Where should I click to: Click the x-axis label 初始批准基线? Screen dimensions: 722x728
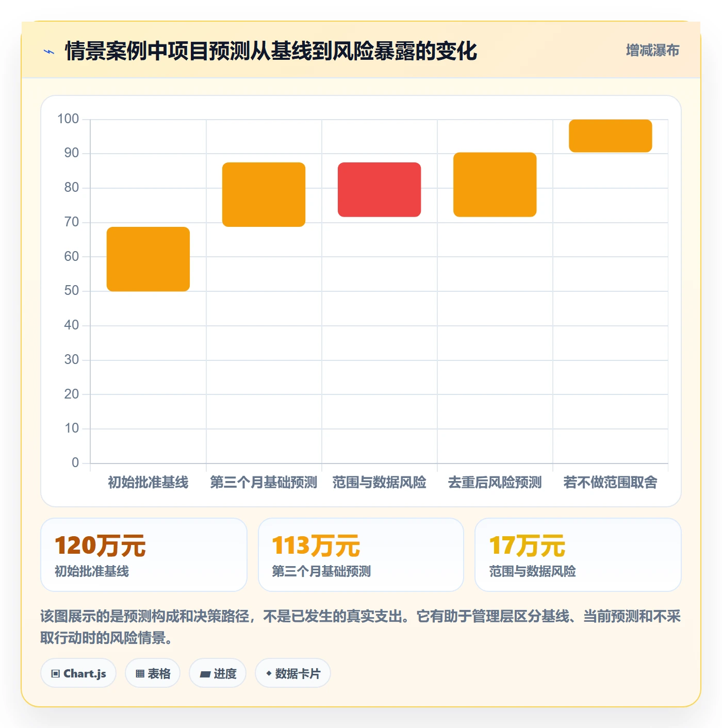coord(148,483)
